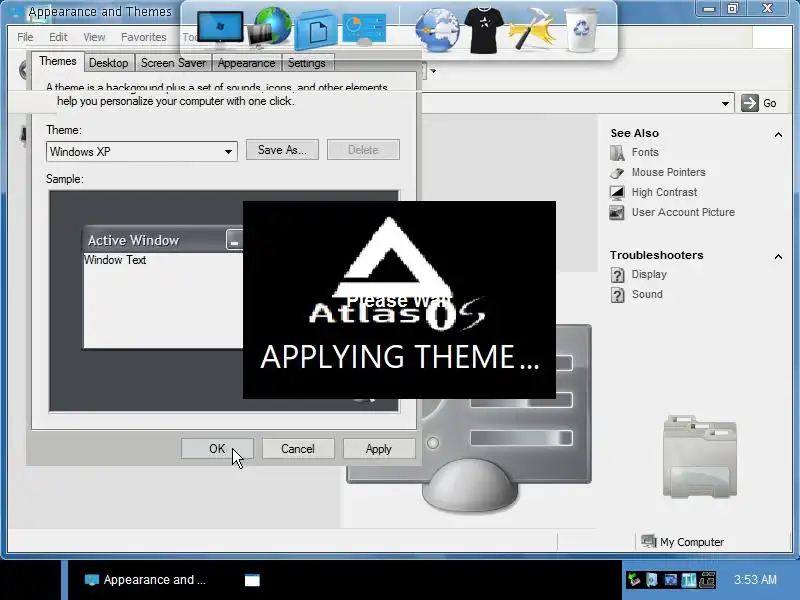The image size is (800, 600).
Task: Open the Edit menu
Action: 58,37
